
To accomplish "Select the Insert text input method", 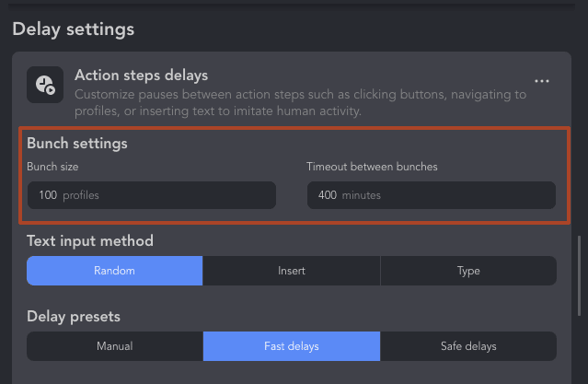I will (292, 271).
